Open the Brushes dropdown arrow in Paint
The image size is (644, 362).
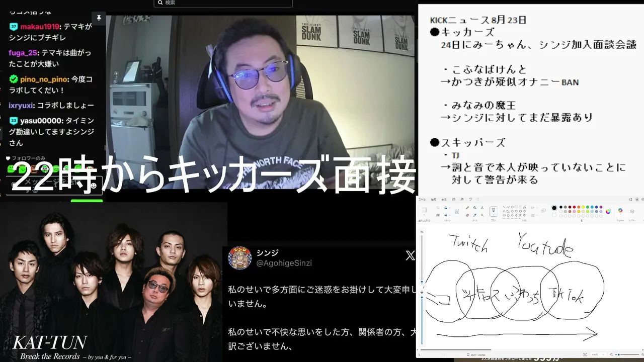(493, 215)
